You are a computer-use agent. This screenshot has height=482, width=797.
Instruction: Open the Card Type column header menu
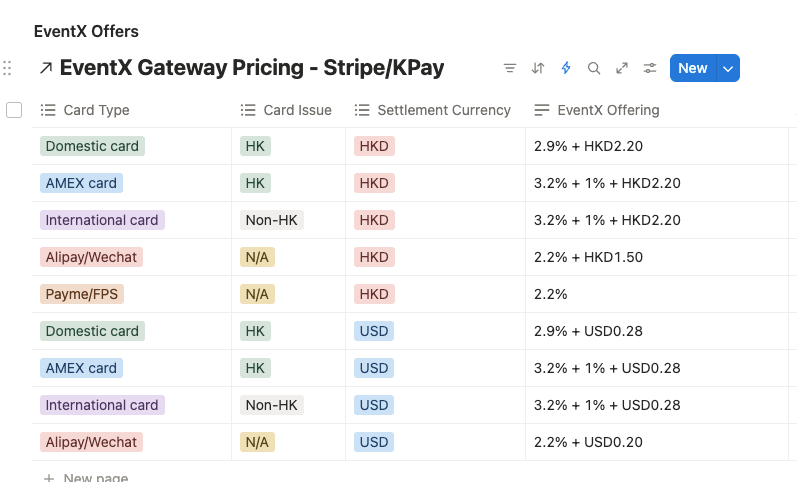(x=96, y=110)
